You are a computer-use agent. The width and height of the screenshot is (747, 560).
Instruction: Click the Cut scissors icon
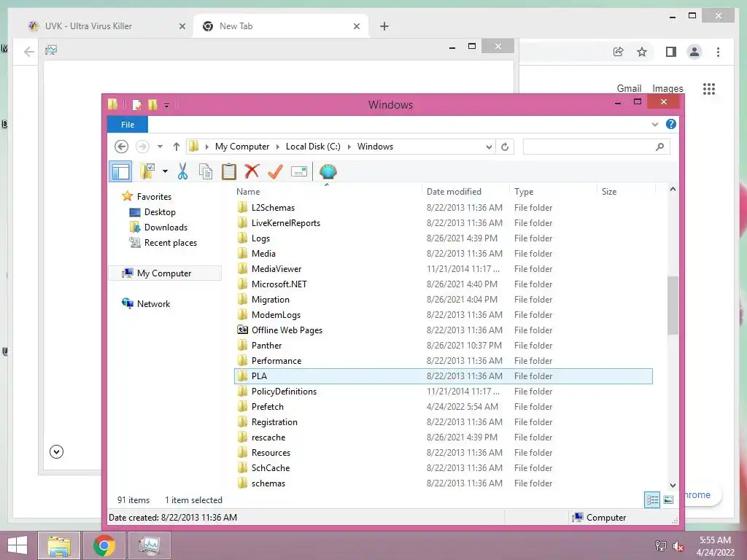(x=182, y=171)
